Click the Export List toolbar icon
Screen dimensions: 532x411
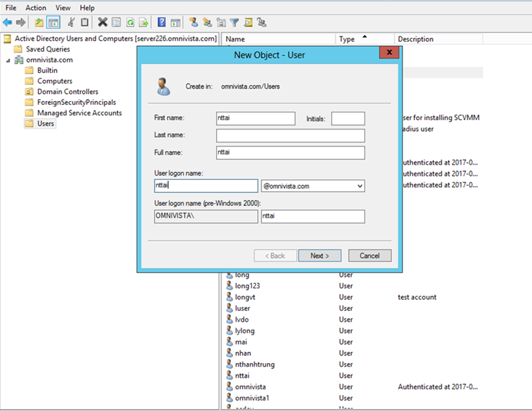[144, 23]
